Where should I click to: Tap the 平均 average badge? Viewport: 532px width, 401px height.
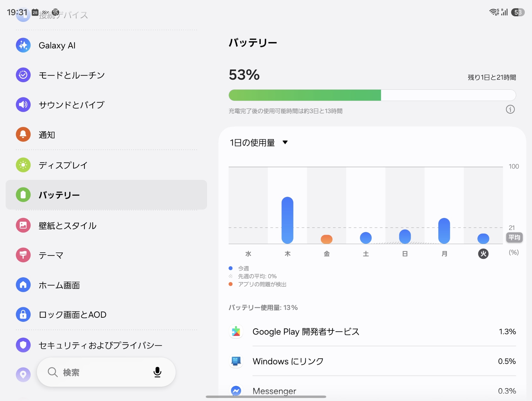(514, 237)
